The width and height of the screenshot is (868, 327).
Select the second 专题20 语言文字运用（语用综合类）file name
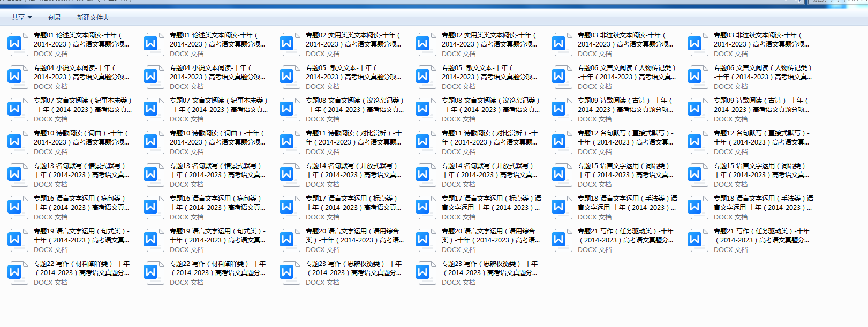(490, 235)
